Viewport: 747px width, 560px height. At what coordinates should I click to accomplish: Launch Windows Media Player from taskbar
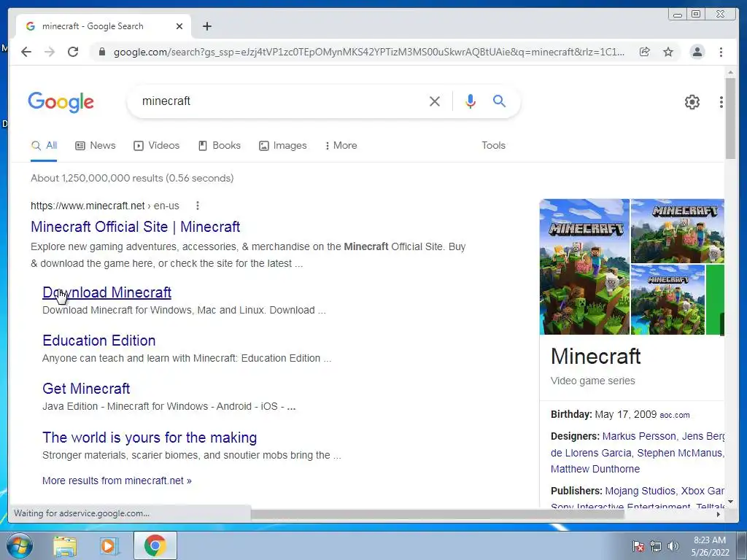click(x=109, y=545)
